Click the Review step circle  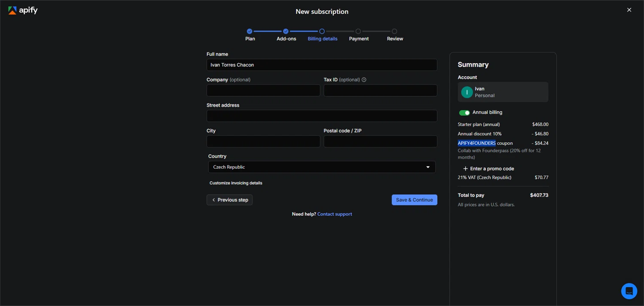(394, 31)
